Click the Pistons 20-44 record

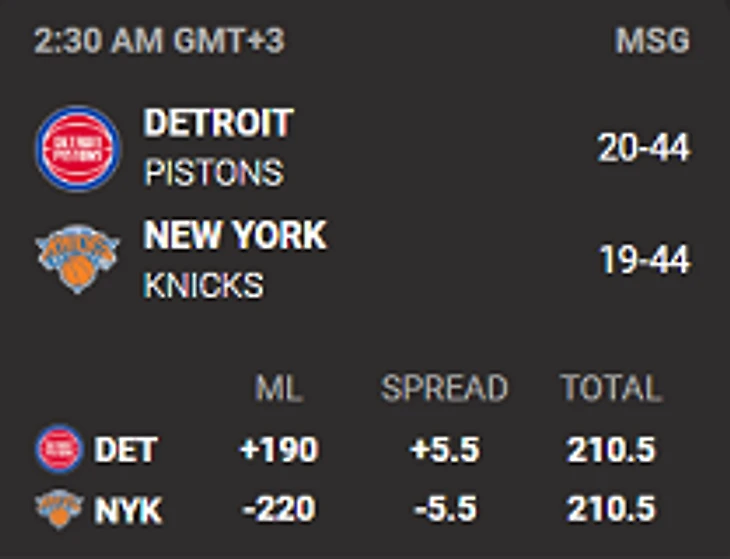(644, 148)
